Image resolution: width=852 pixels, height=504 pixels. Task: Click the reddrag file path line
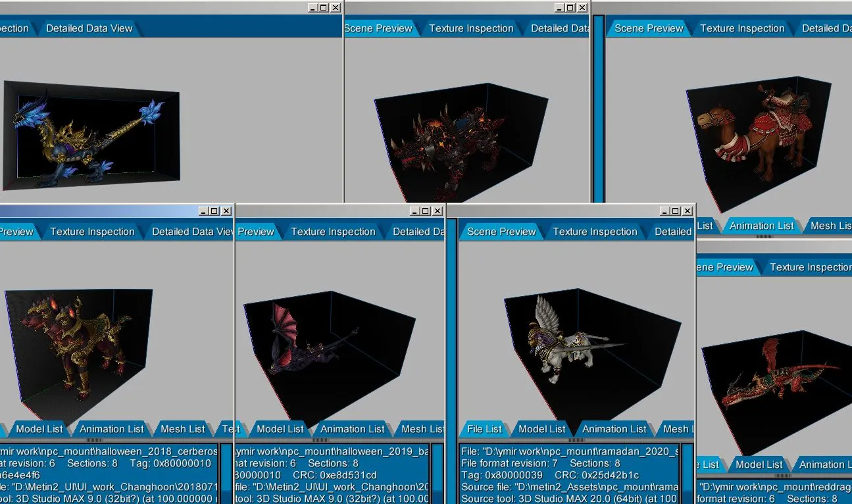point(774,487)
